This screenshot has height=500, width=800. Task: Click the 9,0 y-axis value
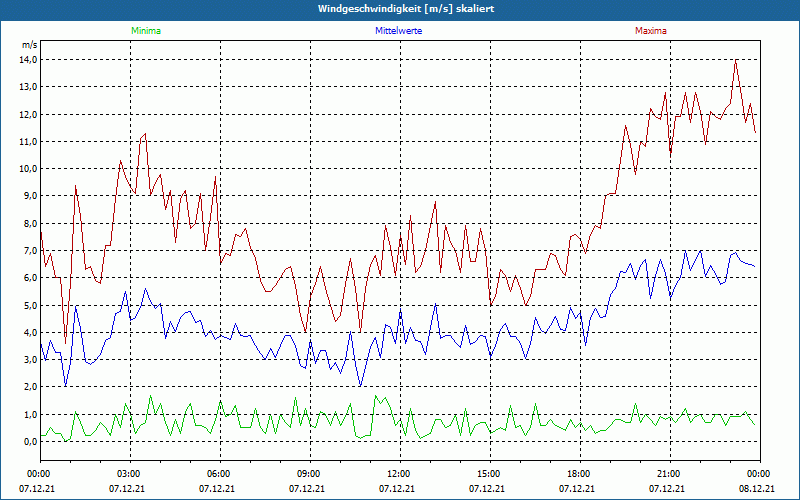click(x=31, y=196)
